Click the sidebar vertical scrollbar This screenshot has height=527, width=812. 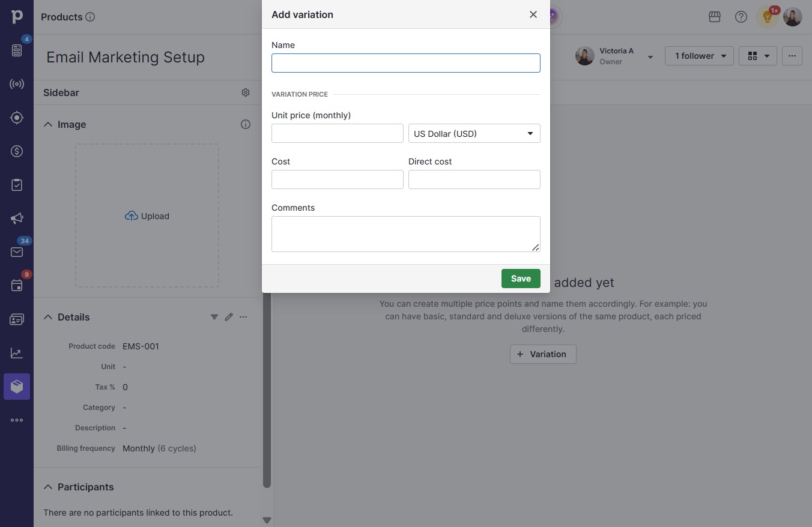coord(267,390)
